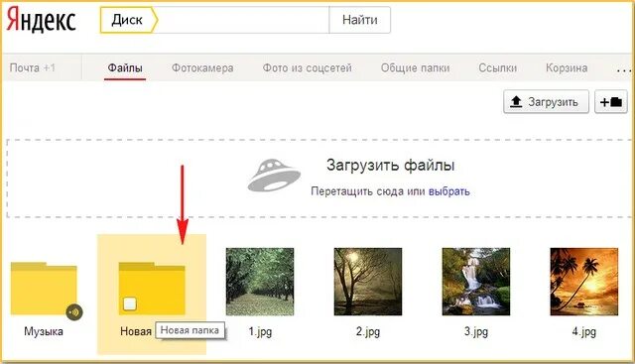Select the 3.jpg waterfall thumbnail
Screen dimensions: 635x364
(x=476, y=282)
